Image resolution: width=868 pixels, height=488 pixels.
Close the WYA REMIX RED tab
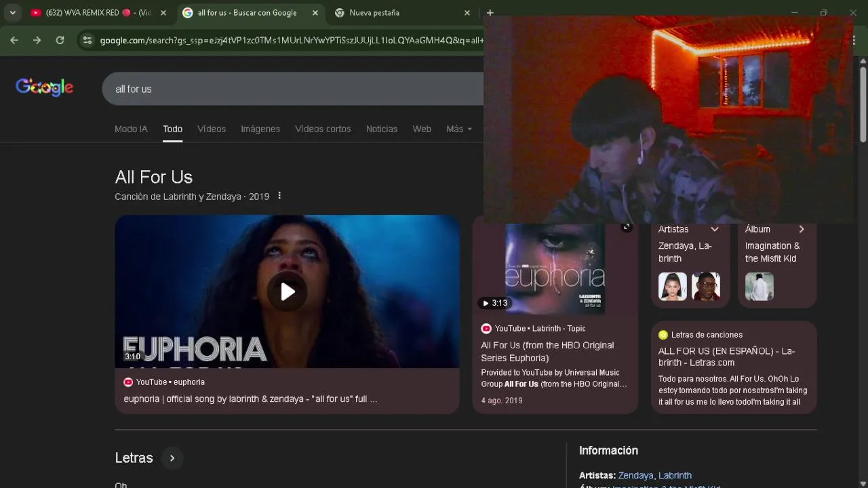point(163,13)
